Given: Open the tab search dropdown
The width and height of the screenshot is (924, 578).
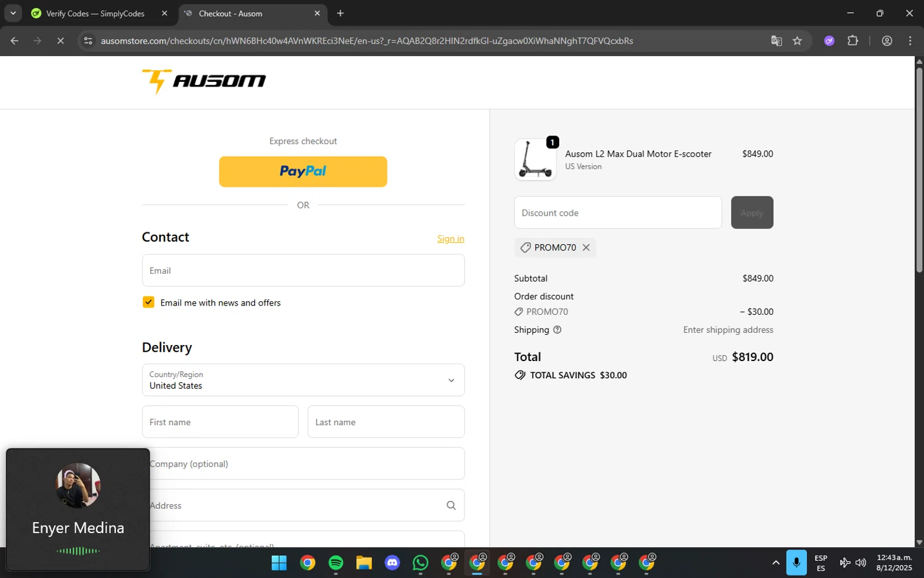Looking at the screenshot, I should click(13, 14).
